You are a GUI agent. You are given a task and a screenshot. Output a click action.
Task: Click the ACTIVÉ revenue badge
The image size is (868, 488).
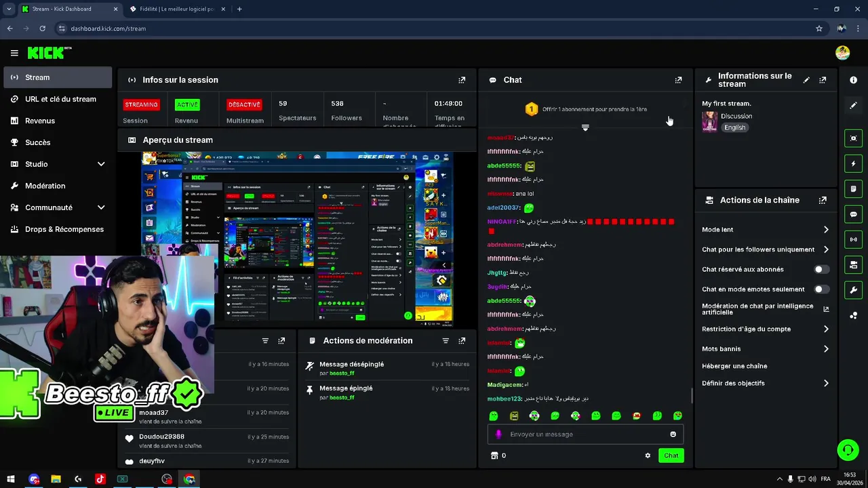click(x=187, y=104)
